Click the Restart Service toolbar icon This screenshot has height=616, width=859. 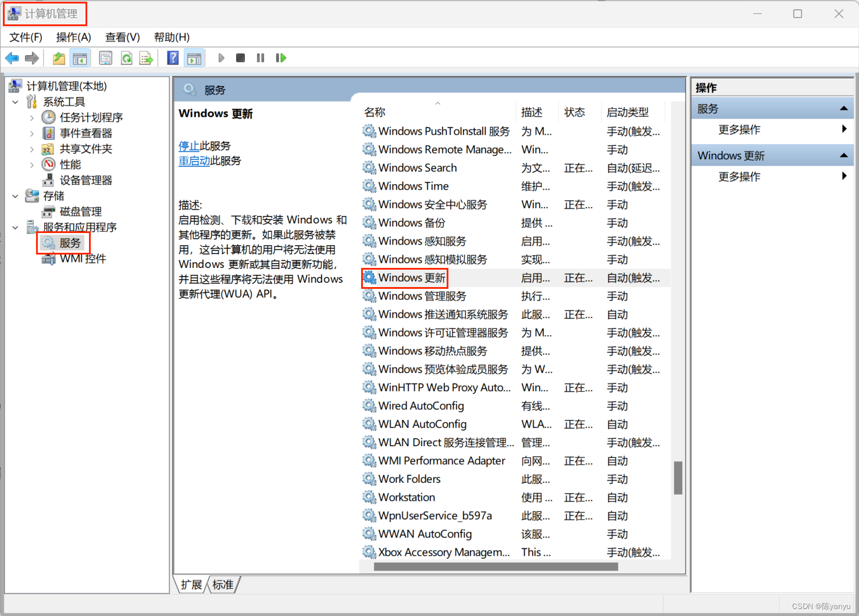pos(281,58)
